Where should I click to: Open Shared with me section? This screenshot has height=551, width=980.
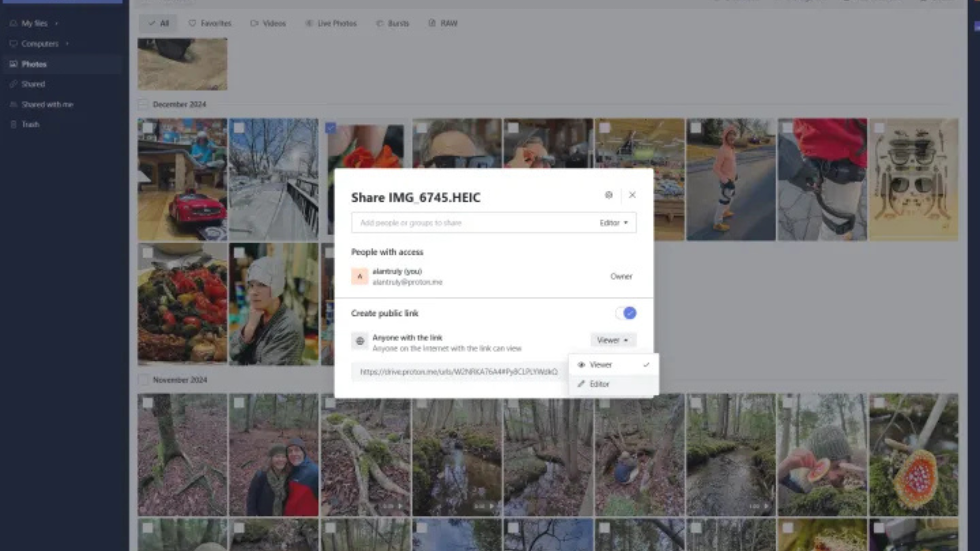pyautogui.click(x=47, y=105)
